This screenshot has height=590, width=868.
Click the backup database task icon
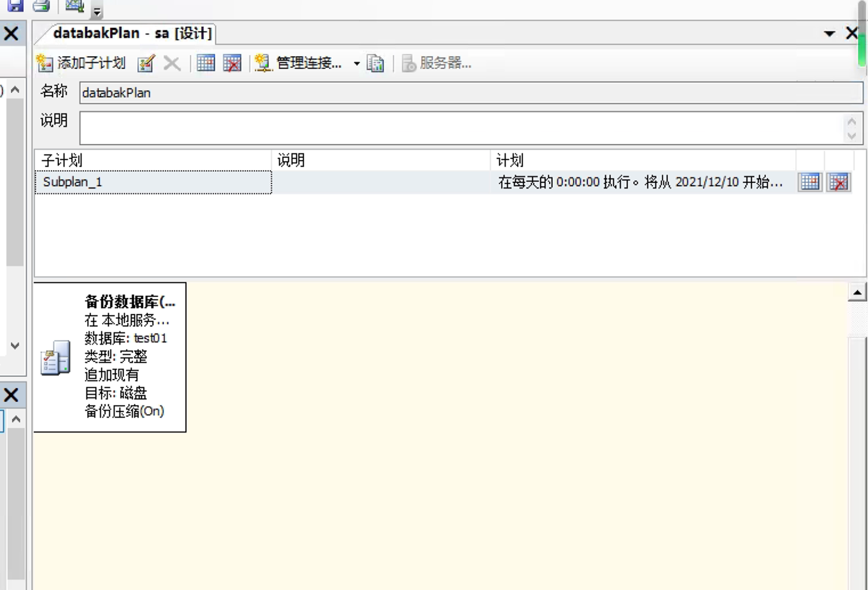(x=55, y=358)
